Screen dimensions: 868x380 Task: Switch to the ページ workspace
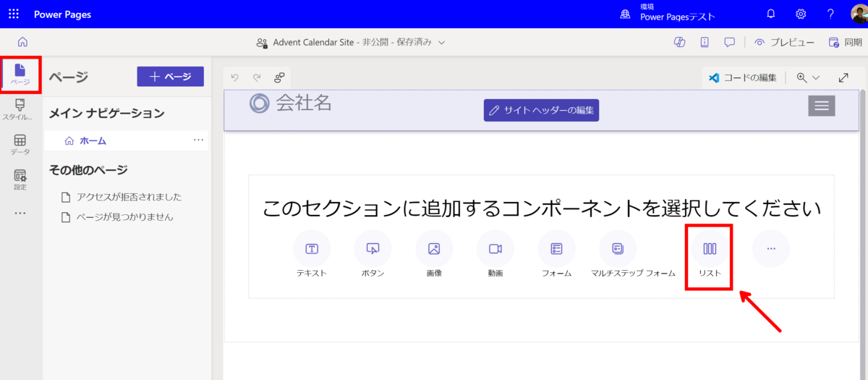pyautogui.click(x=20, y=75)
